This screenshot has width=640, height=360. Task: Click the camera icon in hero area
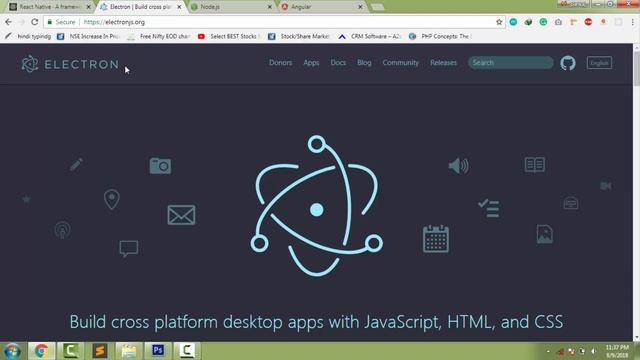160,166
